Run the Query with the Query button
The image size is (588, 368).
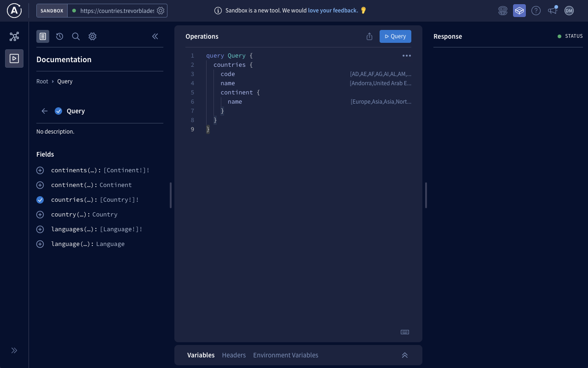[x=395, y=36]
